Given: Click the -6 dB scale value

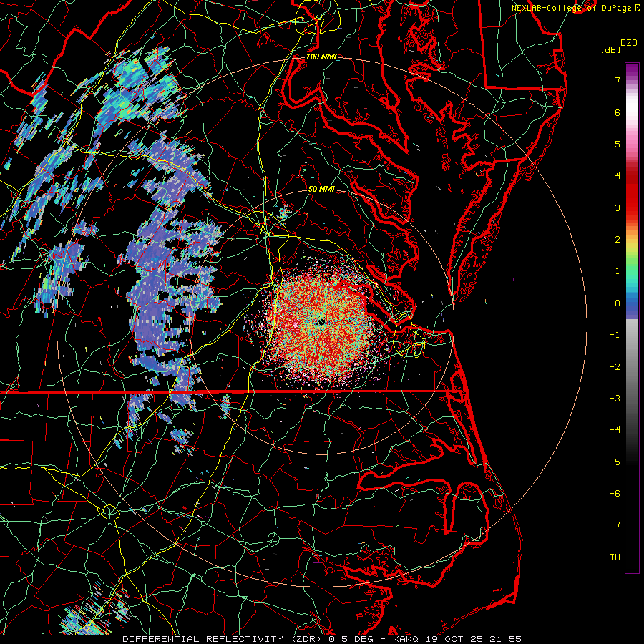Looking at the screenshot, I should (615, 493).
